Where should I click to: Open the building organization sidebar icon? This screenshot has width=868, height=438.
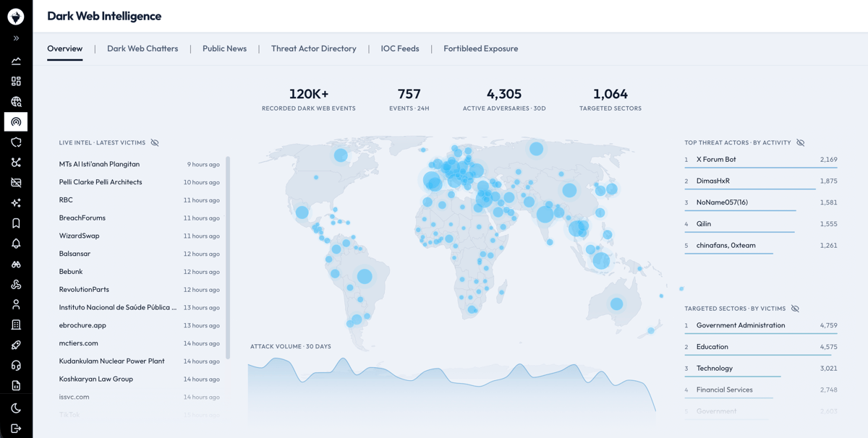pyautogui.click(x=16, y=325)
